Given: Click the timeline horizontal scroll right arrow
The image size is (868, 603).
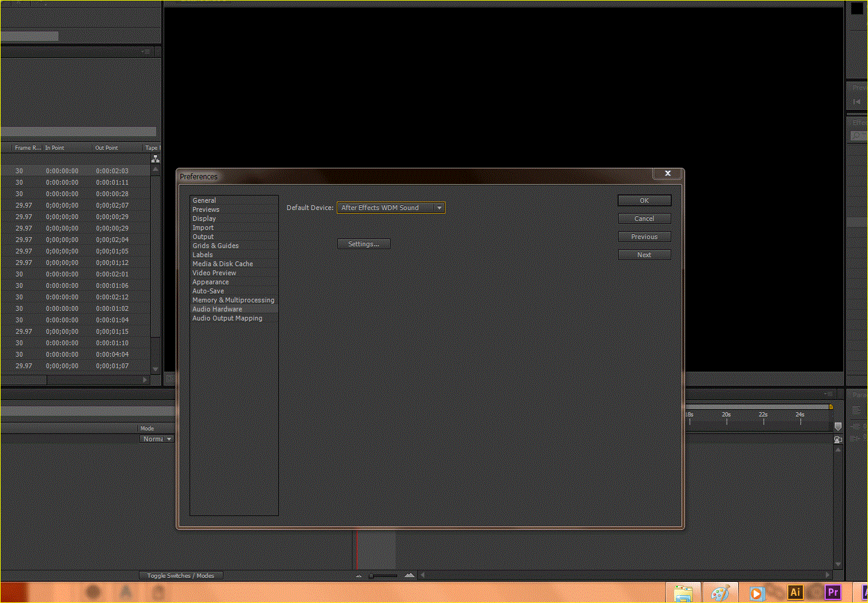Looking at the screenshot, I should 828,575.
